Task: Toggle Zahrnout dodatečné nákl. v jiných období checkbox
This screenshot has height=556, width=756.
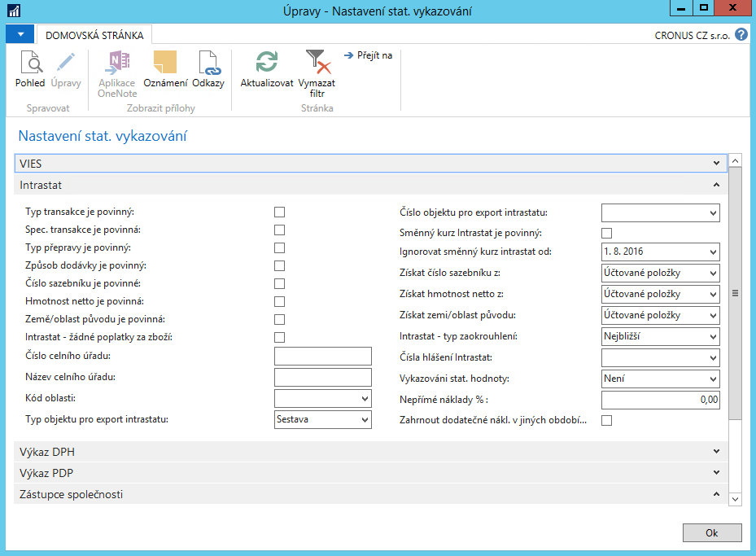Action: click(606, 421)
